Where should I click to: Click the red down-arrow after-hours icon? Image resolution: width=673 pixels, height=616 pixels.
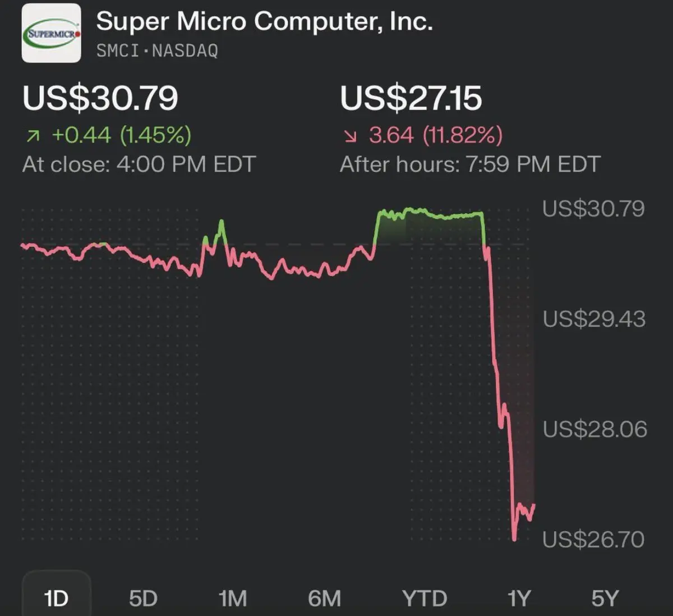(x=351, y=135)
